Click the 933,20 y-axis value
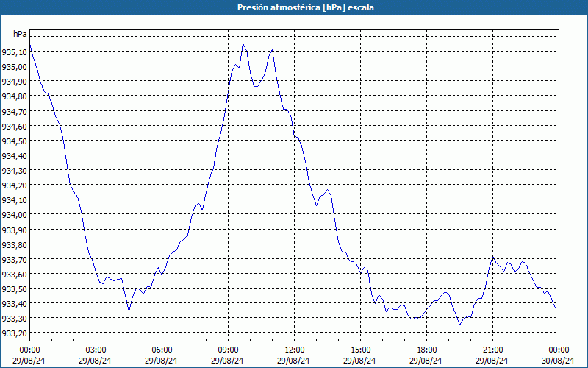Screen dimensions: 588x368 click(x=14, y=333)
